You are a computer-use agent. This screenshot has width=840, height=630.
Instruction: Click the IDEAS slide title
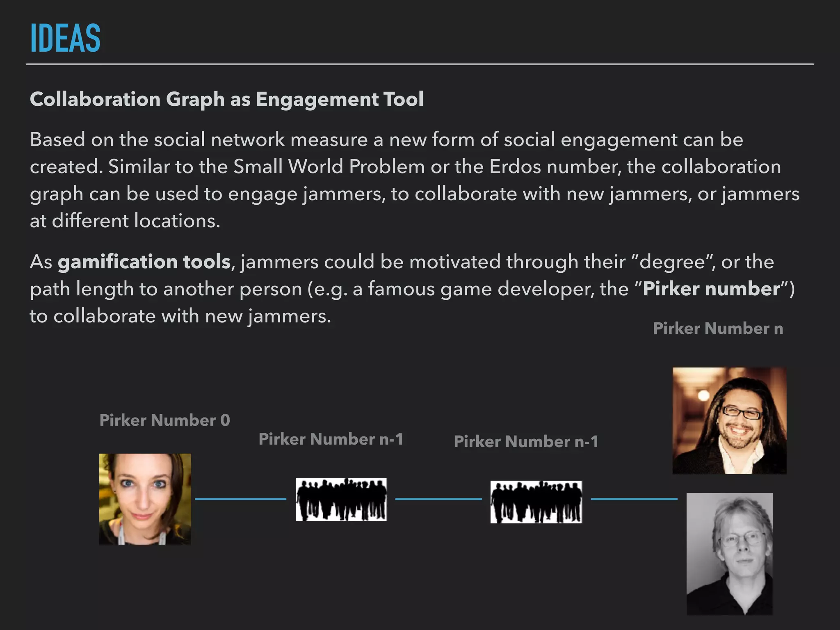[65, 38]
